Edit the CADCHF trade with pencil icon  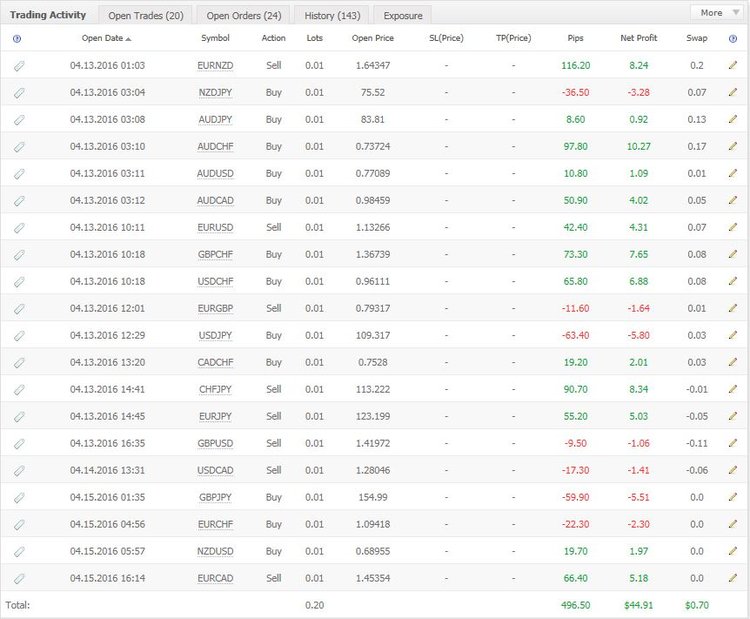tap(733, 362)
